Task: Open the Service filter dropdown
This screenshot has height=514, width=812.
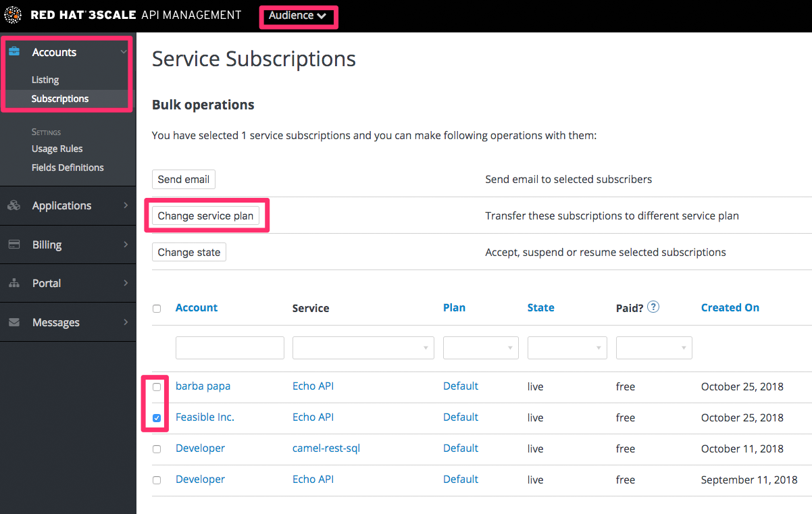Action: tap(363, 348)
